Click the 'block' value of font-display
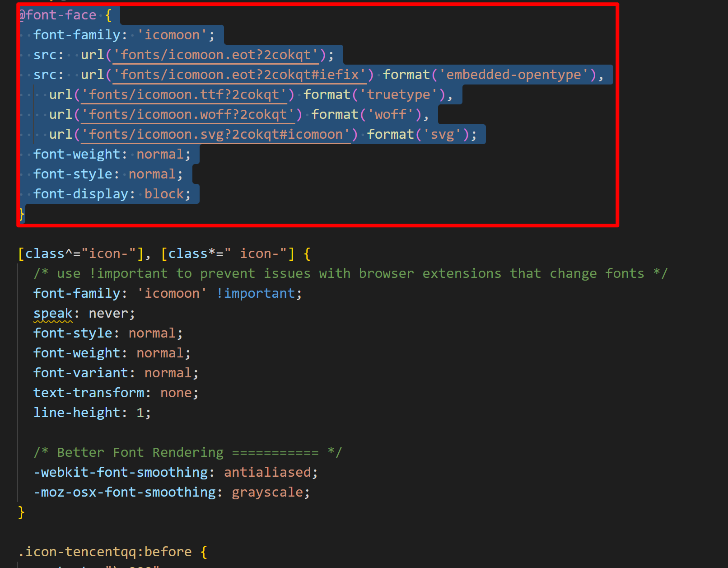 tap(164, 194)
